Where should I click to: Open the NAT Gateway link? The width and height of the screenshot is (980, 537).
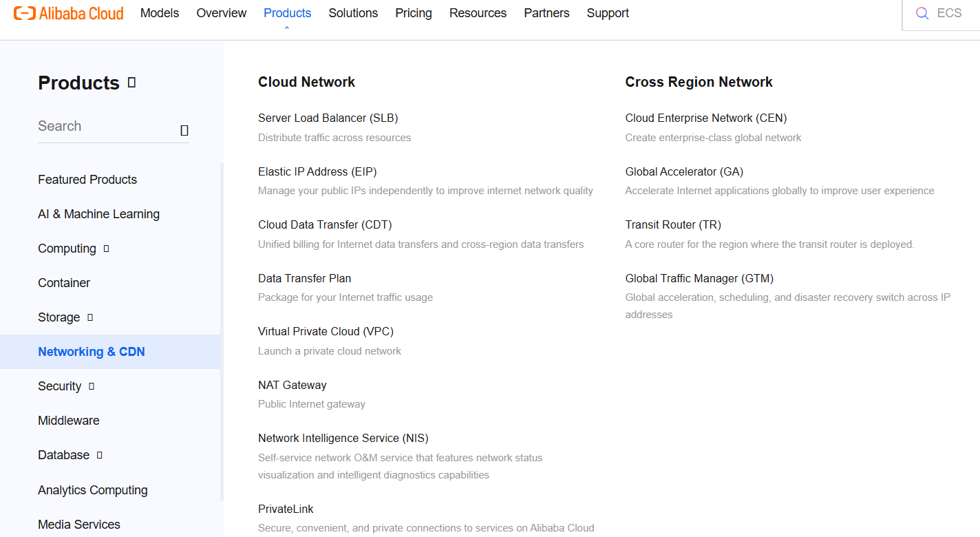[x=292, y=386]
